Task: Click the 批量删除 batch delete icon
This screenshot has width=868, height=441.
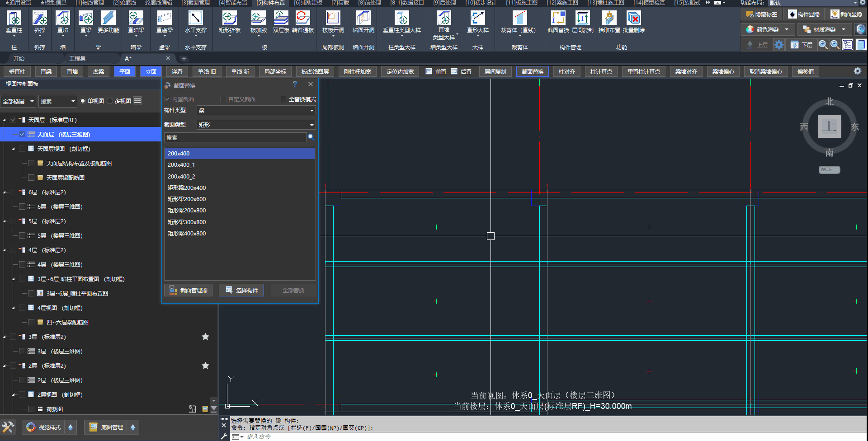Action: (634, 19)
